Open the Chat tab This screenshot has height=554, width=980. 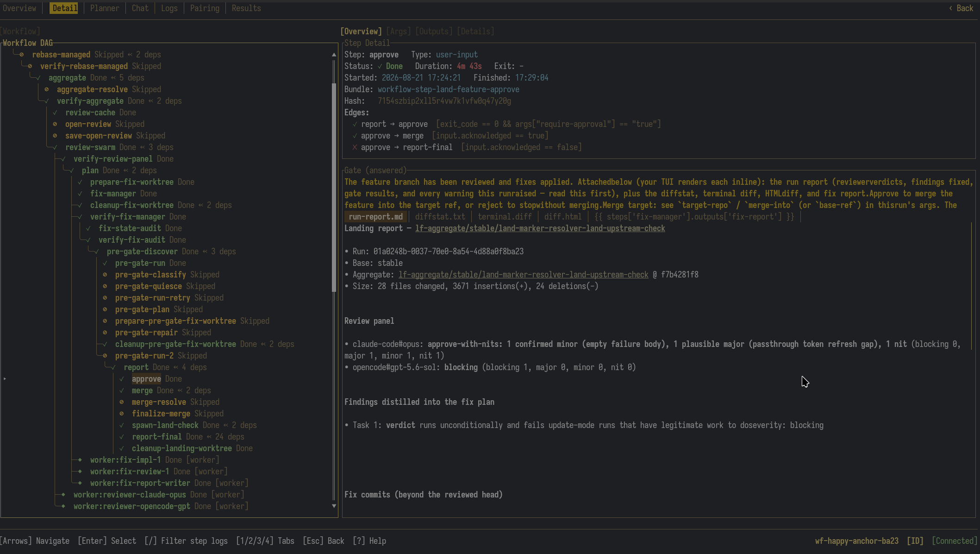point(140,8)
